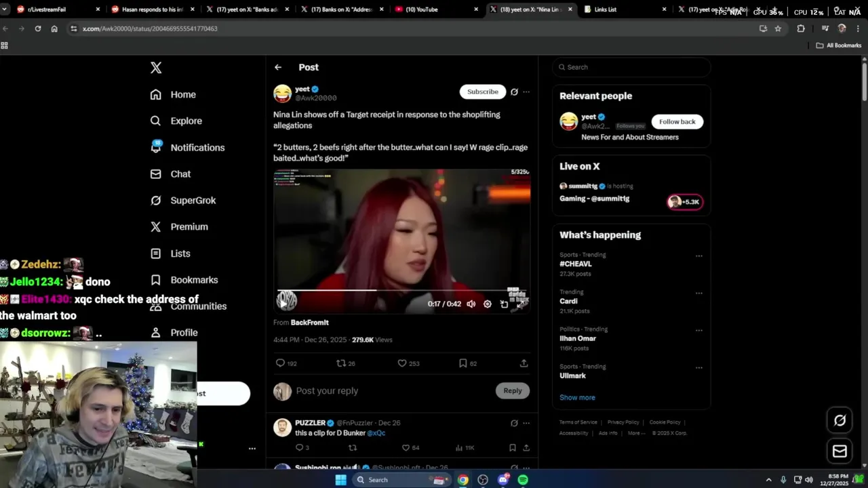Open Chrome extensions puzzle icon
The height and width of the screenshot is (488, 868).
[x=801, y=28]
